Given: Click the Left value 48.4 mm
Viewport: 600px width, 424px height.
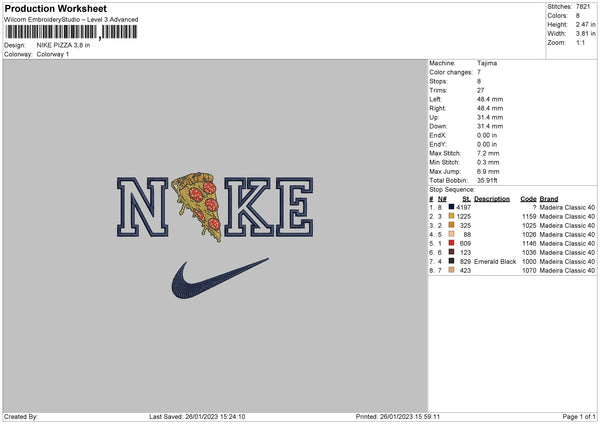Looking at the screenshot, I should pos(490,99).
